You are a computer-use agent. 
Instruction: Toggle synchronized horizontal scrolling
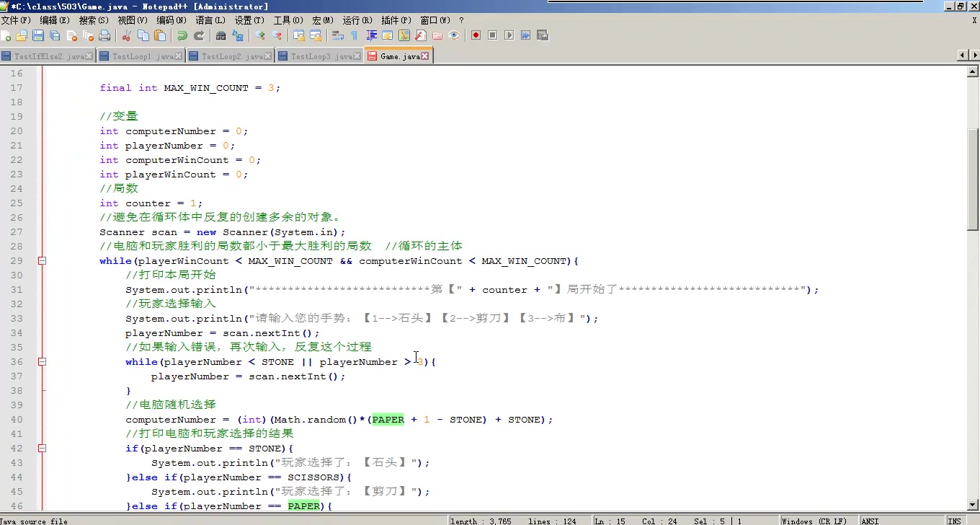(316, 35)
